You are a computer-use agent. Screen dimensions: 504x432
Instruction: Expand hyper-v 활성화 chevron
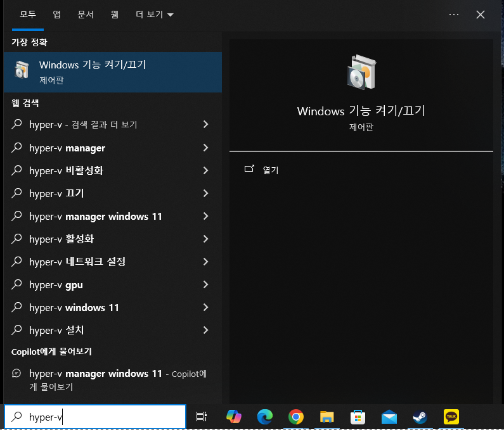[x=205, y=239]
